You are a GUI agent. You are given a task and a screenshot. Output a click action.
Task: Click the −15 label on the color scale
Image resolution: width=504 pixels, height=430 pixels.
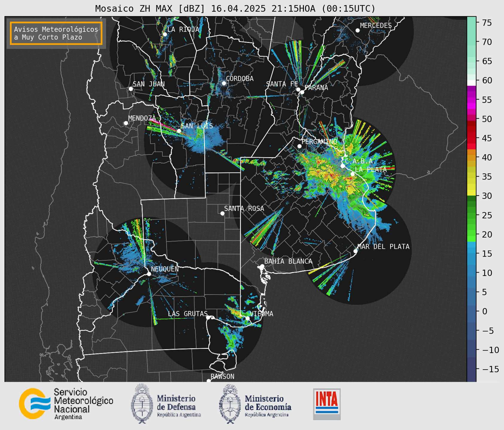pyautogui.click(x=490, y=369)
